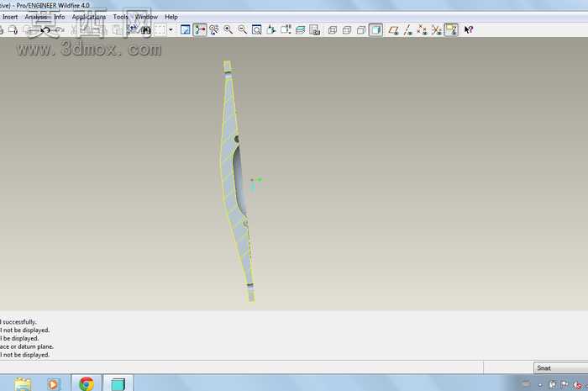Click the Find binoculars icon
588x391 pixels.
click(x=146, y=30)
